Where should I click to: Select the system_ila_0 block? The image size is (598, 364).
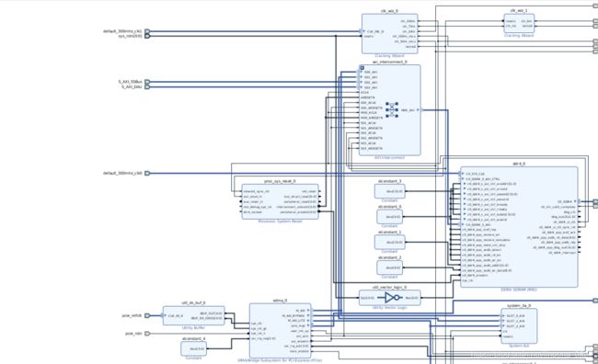point(519,326)
